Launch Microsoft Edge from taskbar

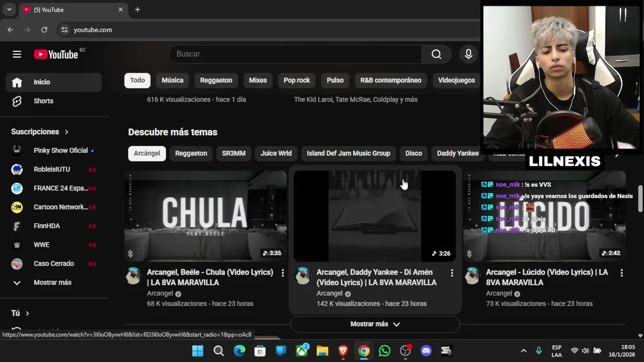239,351
